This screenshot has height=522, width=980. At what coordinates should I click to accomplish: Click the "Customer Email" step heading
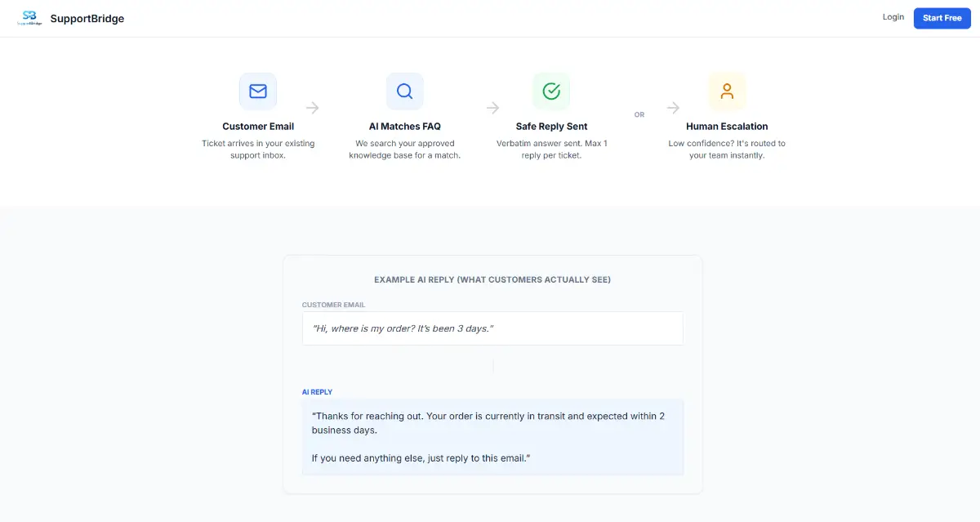[x=258, y=127]
